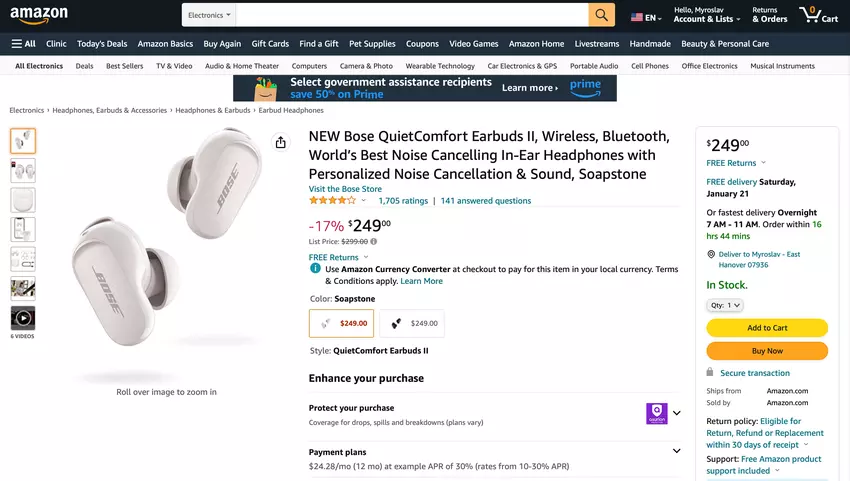
Task: Click the Add to Cart button
Action: 767,328
